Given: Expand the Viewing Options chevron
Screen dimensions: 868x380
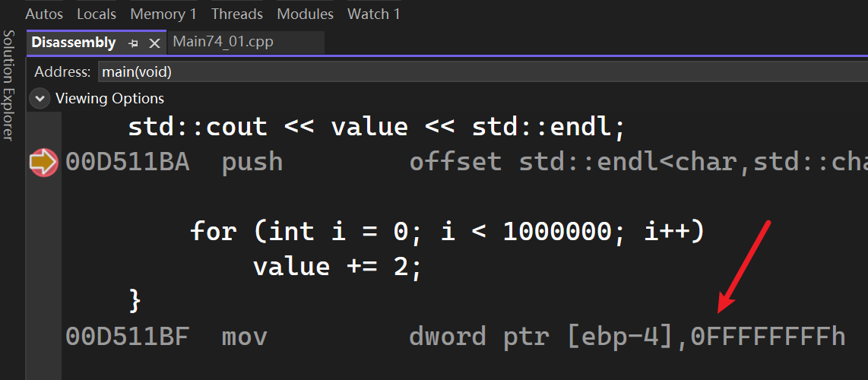Looking at the screenshot, I should coord(38,99).
